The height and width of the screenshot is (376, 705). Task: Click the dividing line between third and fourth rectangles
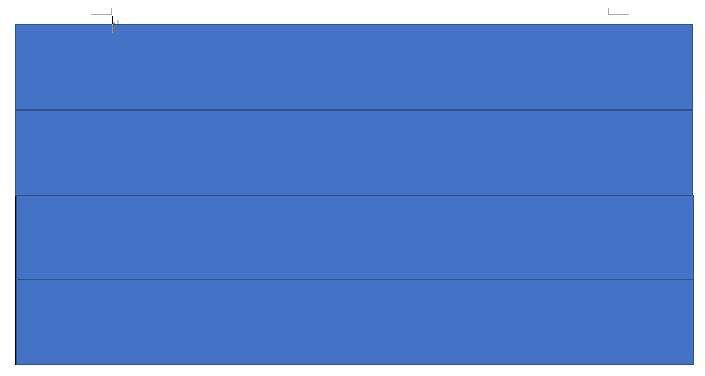354,279
